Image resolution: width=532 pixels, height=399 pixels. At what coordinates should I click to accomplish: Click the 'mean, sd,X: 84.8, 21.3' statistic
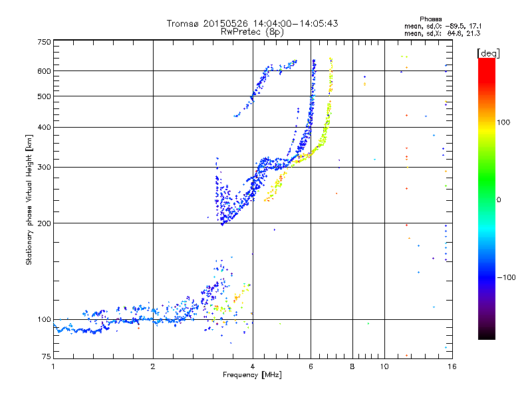[442, 34]
